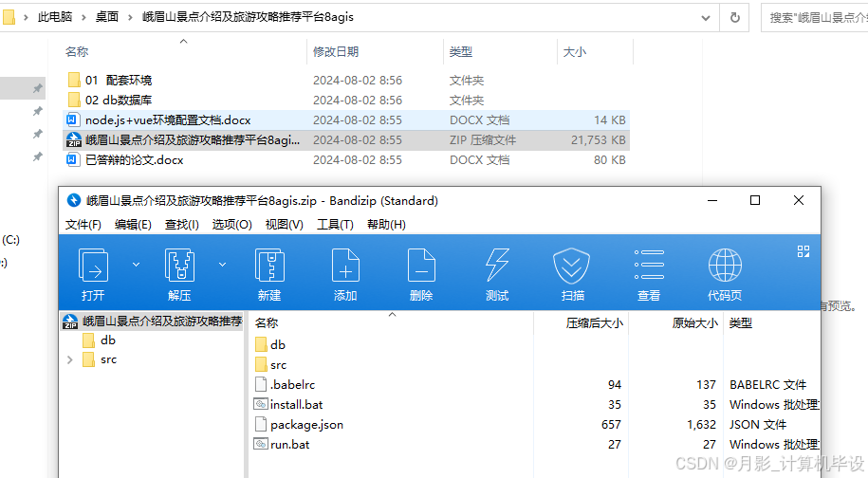Click the Word icon of node.js+vue环境配置文档.docx
Image resolution: width=868 pixels, height=478 pixels.
click(72, 119)
